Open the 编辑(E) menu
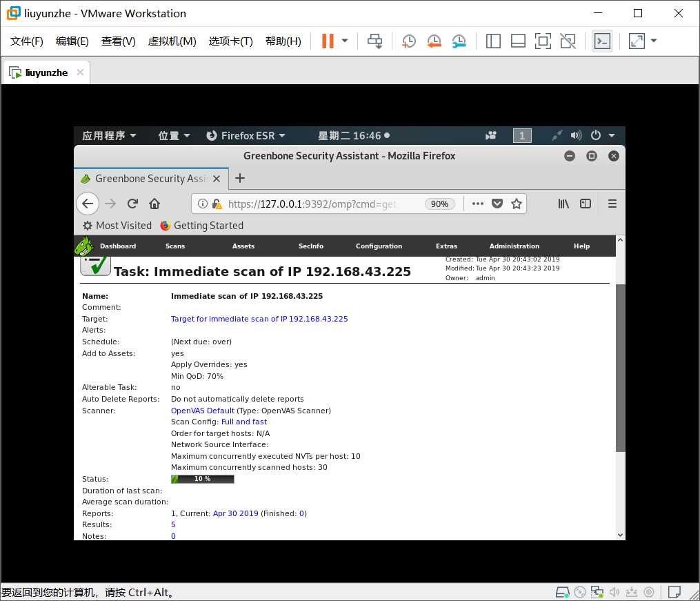This screenshot has height=601, width=700. 72,41
